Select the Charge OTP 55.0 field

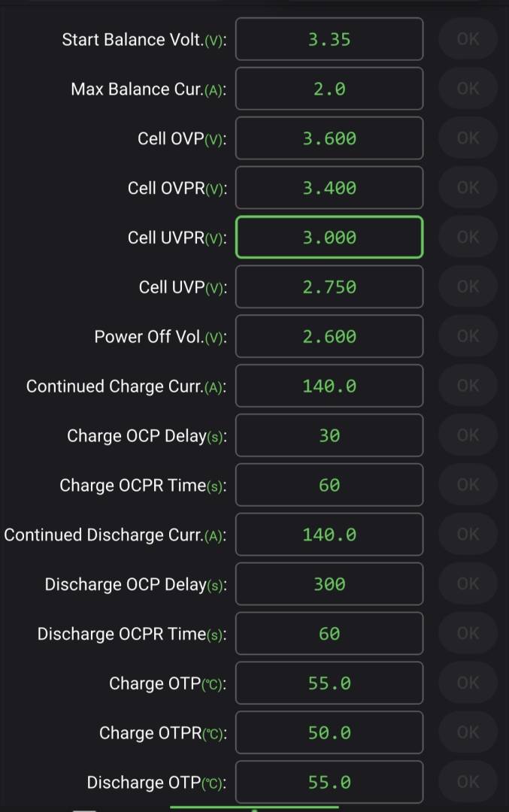[329, 683]
